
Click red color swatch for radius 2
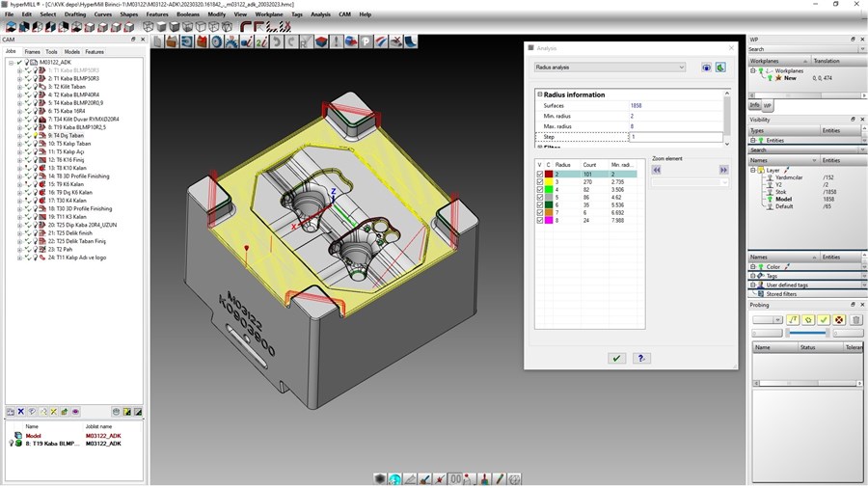[549, 175]
